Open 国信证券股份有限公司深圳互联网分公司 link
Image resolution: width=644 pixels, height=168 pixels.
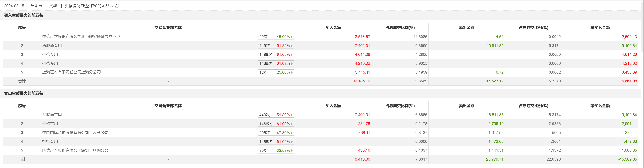click(77, 150)
